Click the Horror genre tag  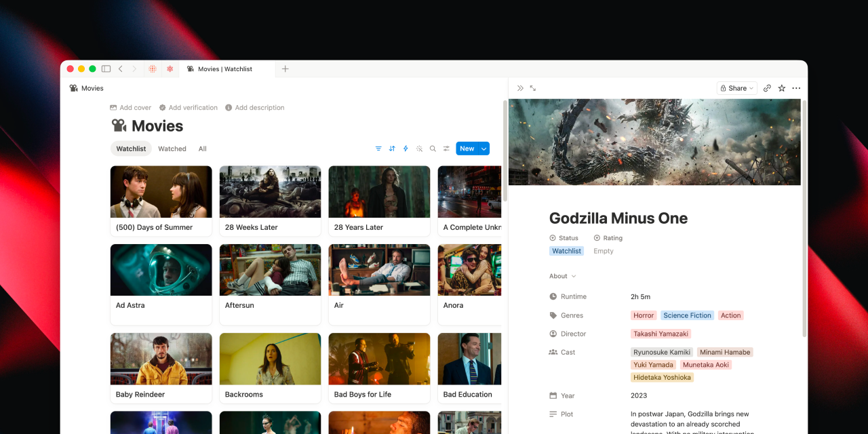tap(644, 315)
